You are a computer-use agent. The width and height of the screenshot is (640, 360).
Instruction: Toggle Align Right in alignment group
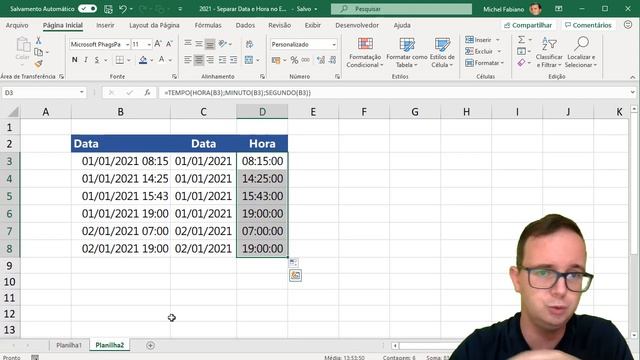(x=210, y=60)
